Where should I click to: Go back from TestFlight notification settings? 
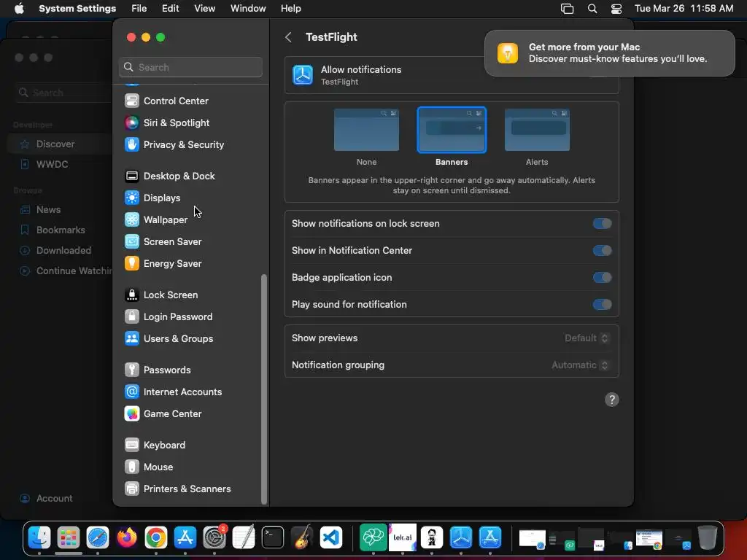pos(288,37)
